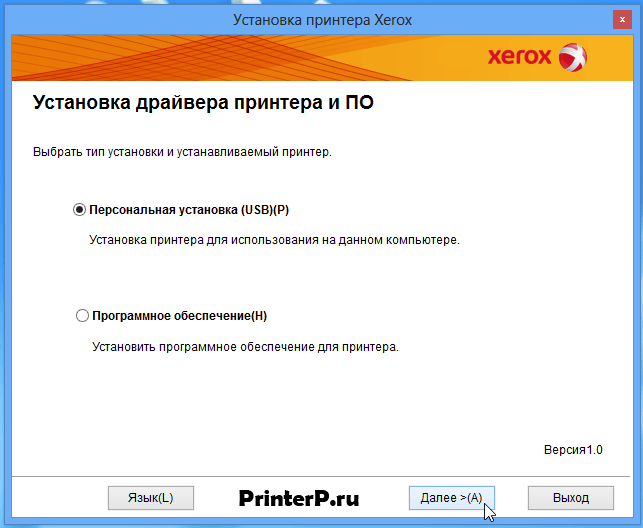Click the Xerox sphere logo icon
The width and height of the screenshot is (643, 528).
pyautogui.click(x=573, y=57)
